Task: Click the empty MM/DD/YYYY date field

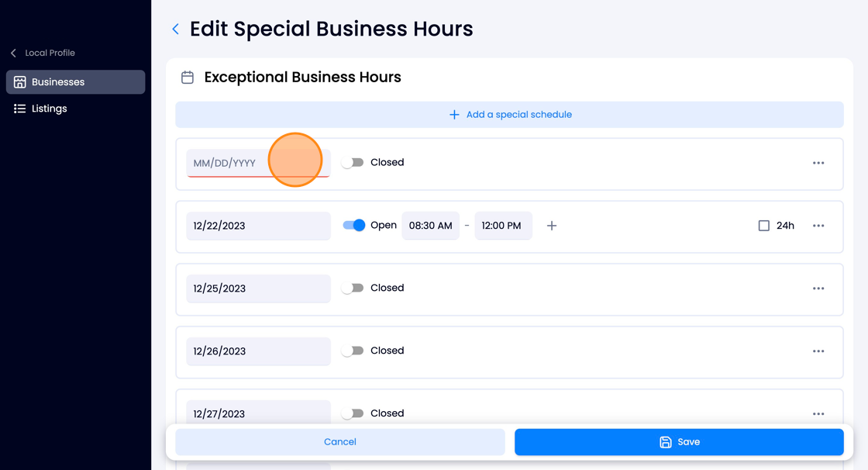Action: (259, 163)
